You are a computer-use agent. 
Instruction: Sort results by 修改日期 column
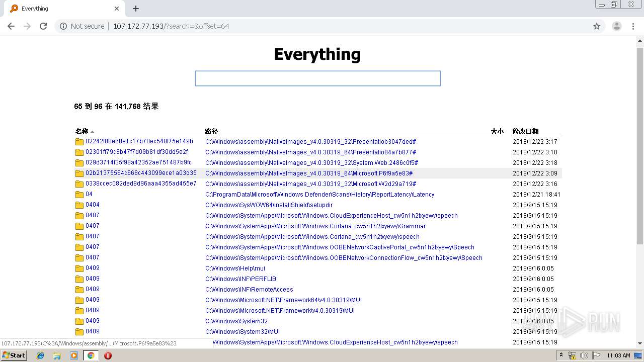525,131
